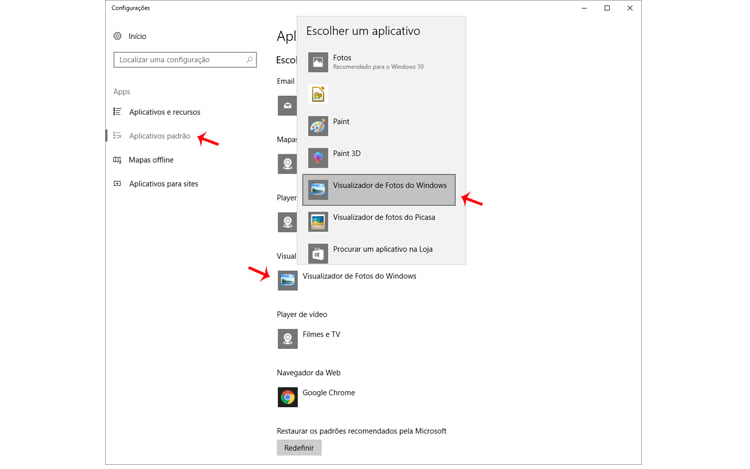Viewport: 750px width, 469px height.
Task: Click the Localizar uma configuração search box
Action: point(178,60)
